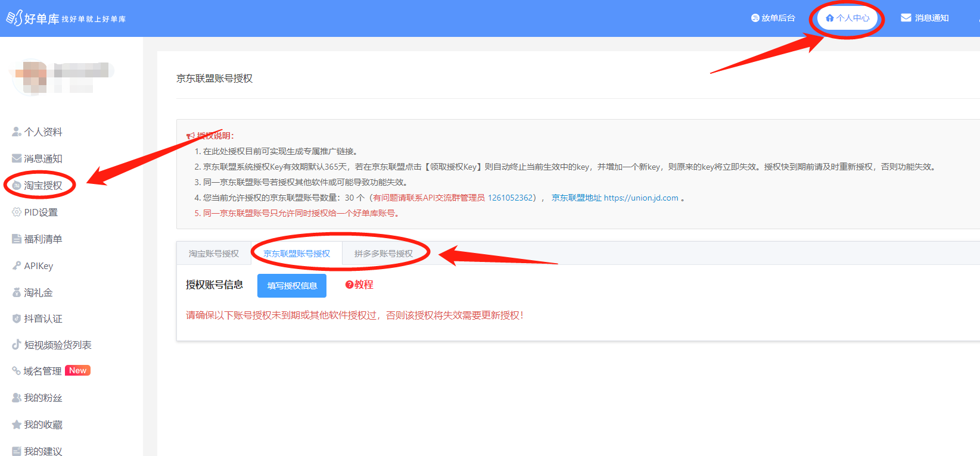Open 我的粉丝 menu entry

coord(43,398)
